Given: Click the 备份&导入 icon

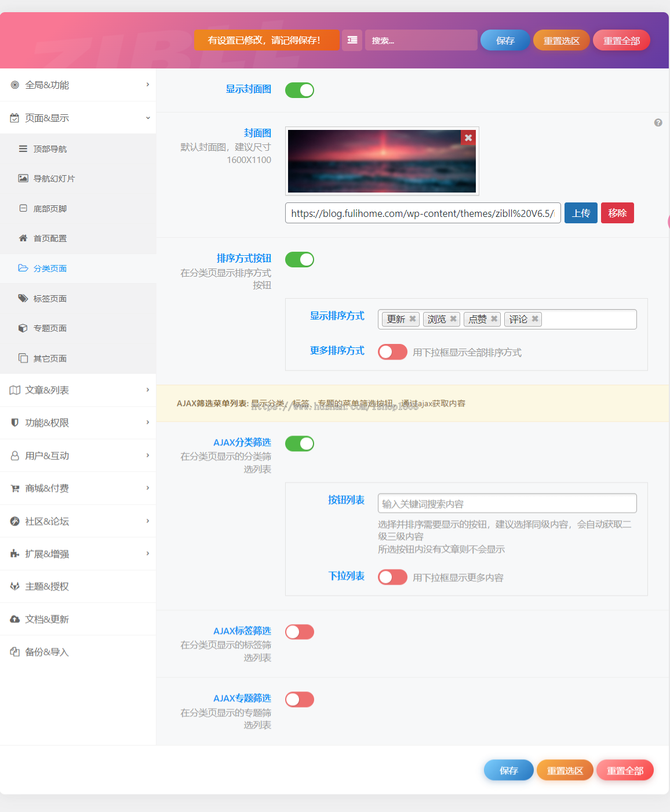Looking at the screenshot, I should tap(15, 652).
